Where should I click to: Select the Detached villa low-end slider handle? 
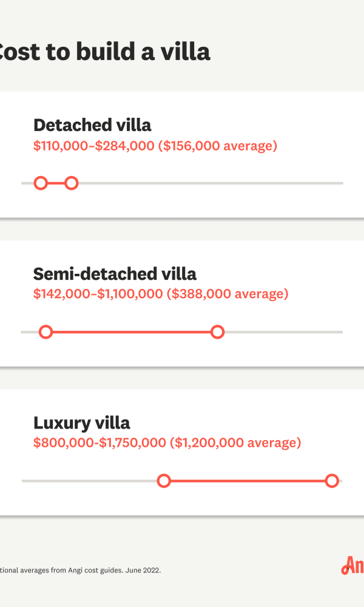41,183
